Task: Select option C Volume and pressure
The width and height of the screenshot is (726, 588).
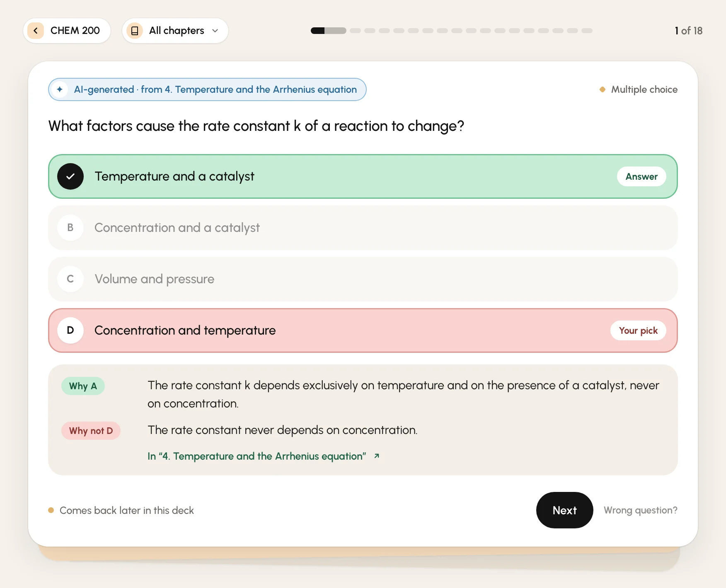Action: coord(363,279)
